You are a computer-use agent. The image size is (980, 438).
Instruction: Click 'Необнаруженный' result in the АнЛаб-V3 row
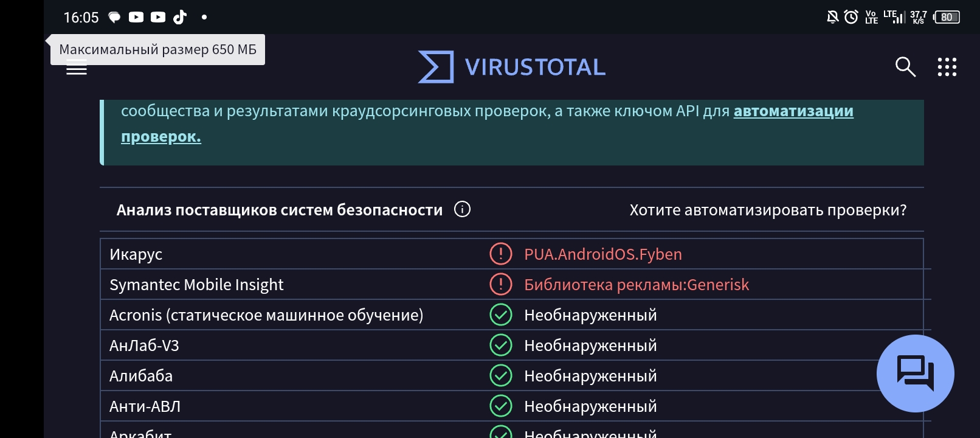point(590,346)
